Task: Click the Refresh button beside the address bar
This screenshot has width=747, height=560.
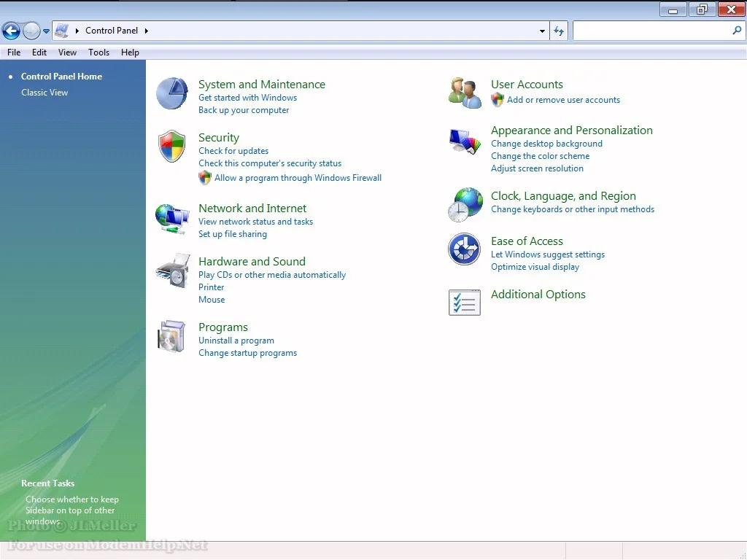Action: click(x=559, y=31)
